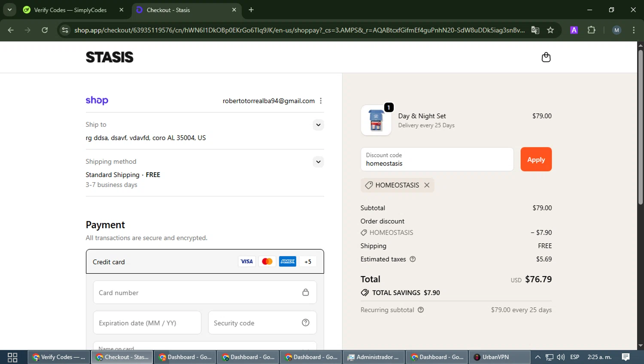The image size is (644, 364).
Task: Switch to Verify Codes taskbar window
Action: [x=59, y=357]
